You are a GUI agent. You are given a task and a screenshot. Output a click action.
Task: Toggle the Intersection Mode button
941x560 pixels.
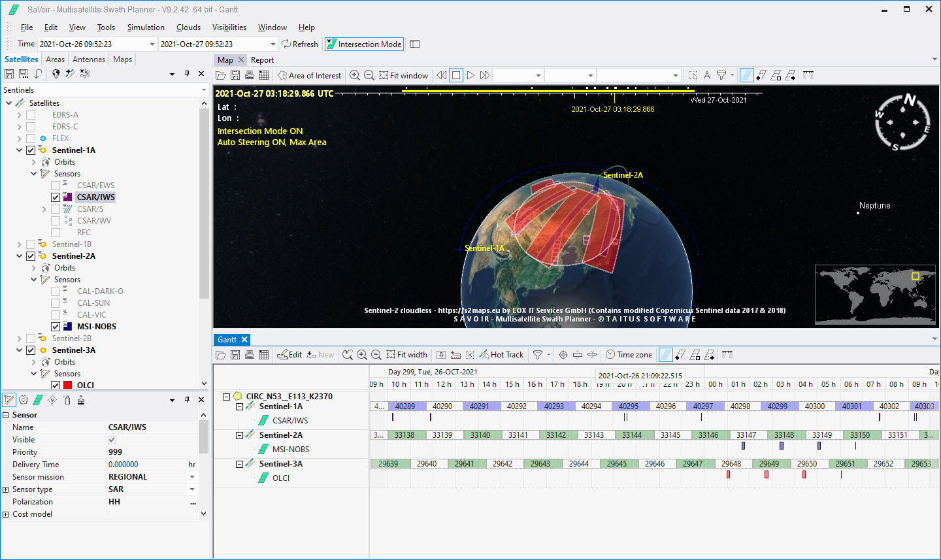(364, 44)
